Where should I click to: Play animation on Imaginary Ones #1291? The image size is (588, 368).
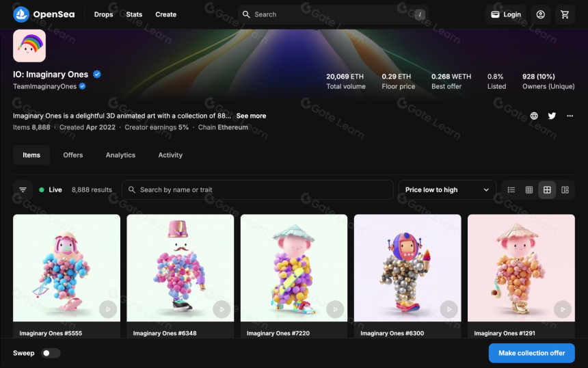563,309
